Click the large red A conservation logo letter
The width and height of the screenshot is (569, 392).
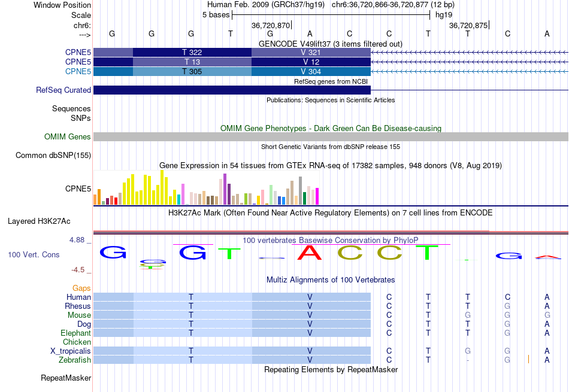coord(310,253)
